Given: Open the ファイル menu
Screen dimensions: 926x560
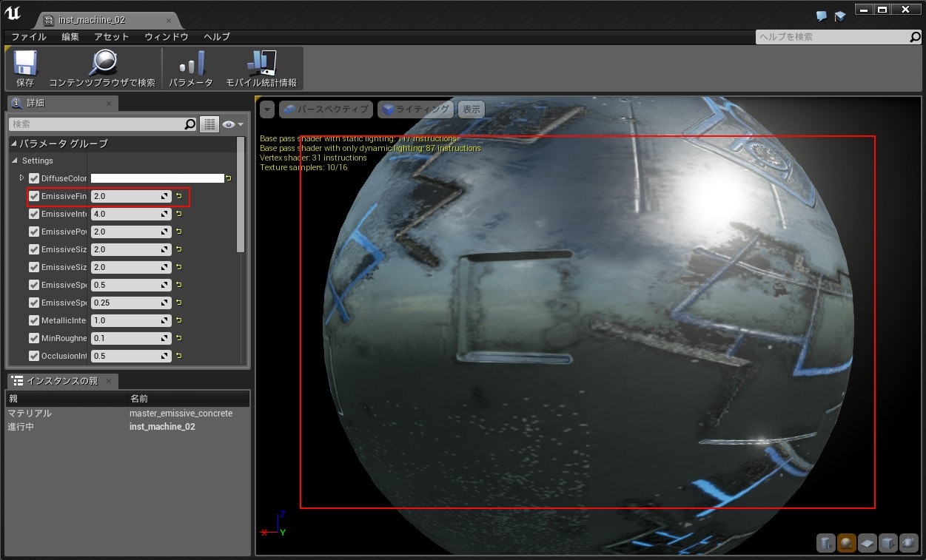Looking at the screenshot, I should (x=29, y=36).
